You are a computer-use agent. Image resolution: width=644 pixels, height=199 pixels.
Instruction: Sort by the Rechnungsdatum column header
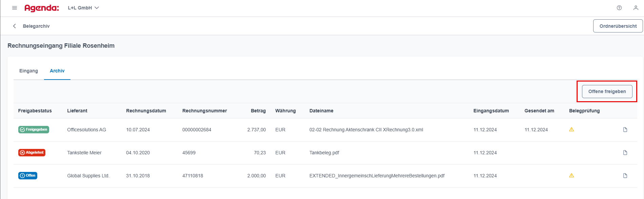click(146, 111)
